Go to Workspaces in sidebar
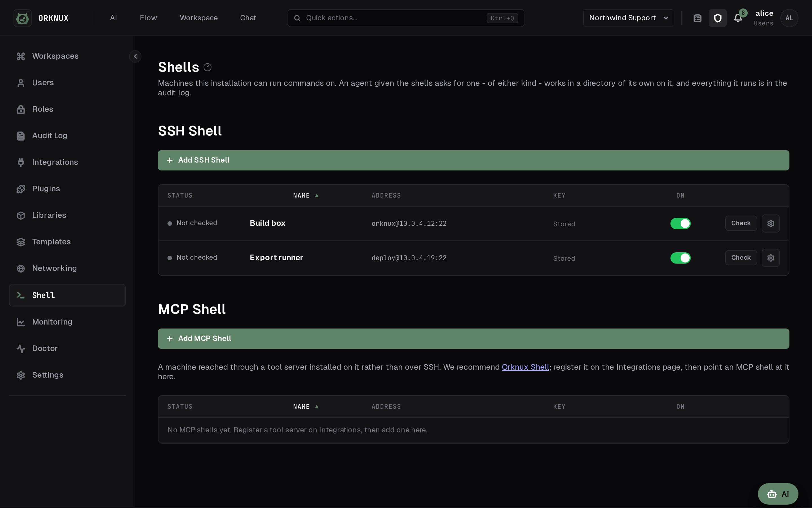The width and height of the screenshot is (812, 508). (x=67, y=56)
